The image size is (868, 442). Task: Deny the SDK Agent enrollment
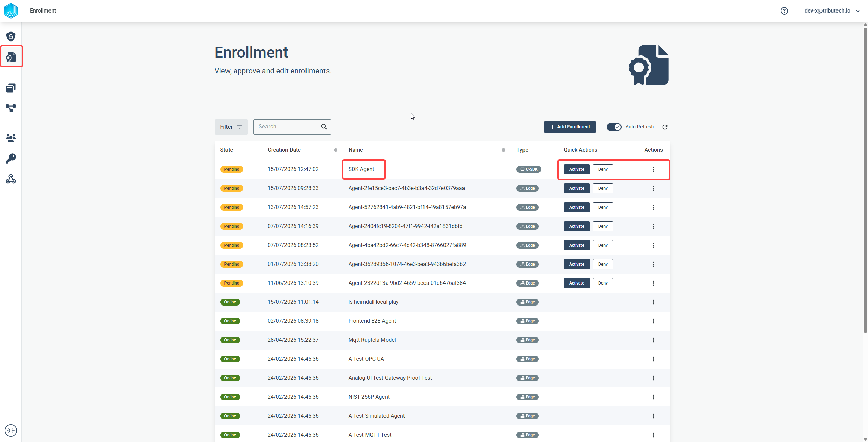pyautogui.click(x=603, y=169)
